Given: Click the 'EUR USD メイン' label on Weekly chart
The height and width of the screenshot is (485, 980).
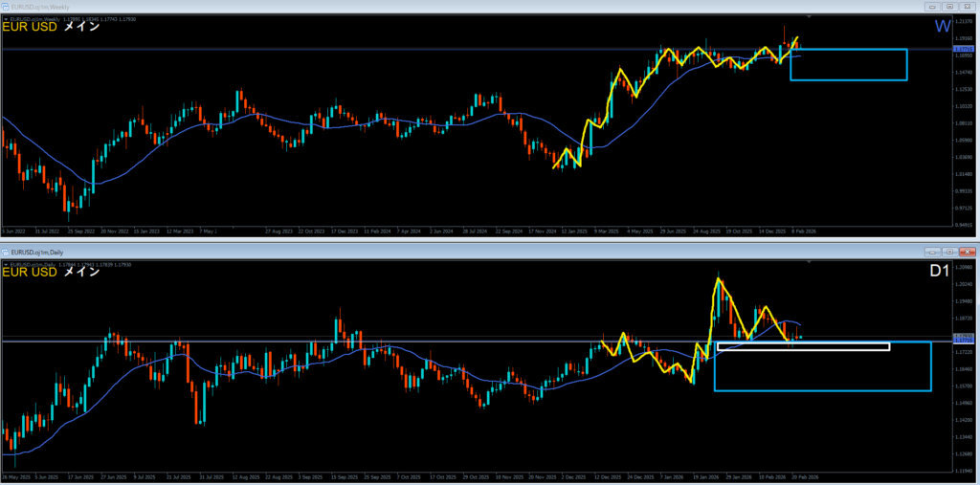Looking at the screenshot, I should click(53, 27).
